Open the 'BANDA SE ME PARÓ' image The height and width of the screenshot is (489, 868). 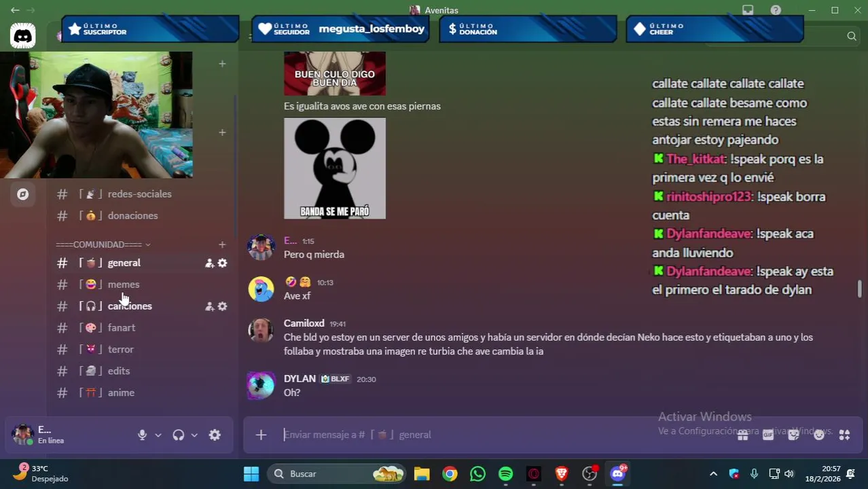(x=335, y=168)
